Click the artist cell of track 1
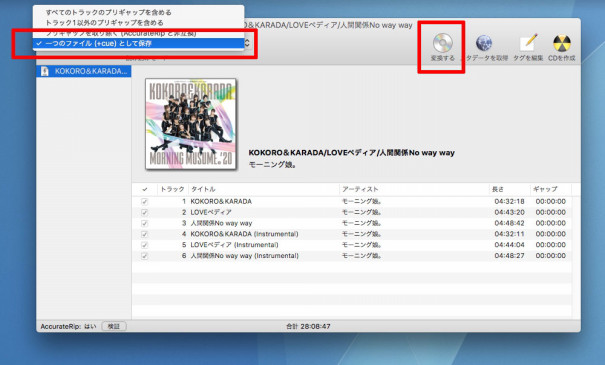Image resolution: width=605 pixels, height=365 pixels. [362, 201]
